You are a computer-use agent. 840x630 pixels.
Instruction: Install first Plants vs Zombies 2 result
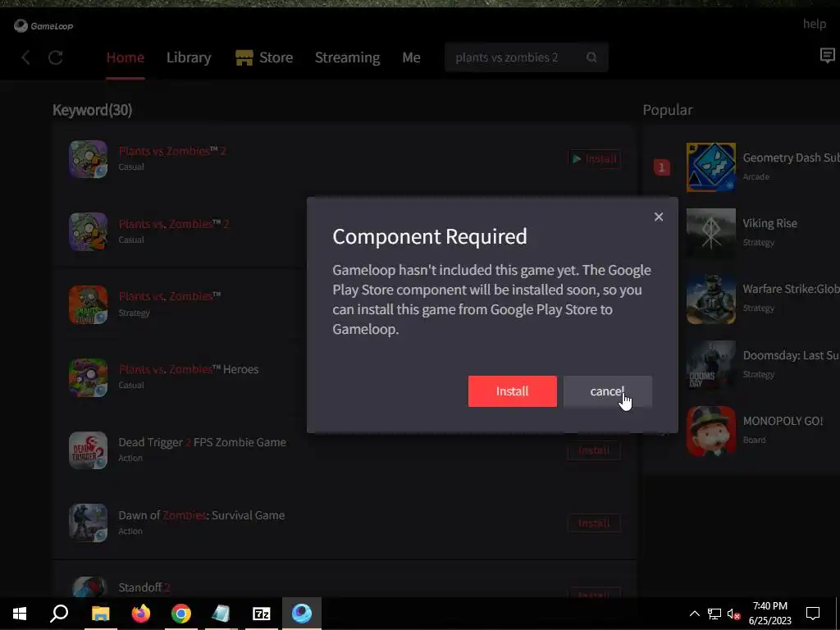pyautogui.click(x=594, y=159)
